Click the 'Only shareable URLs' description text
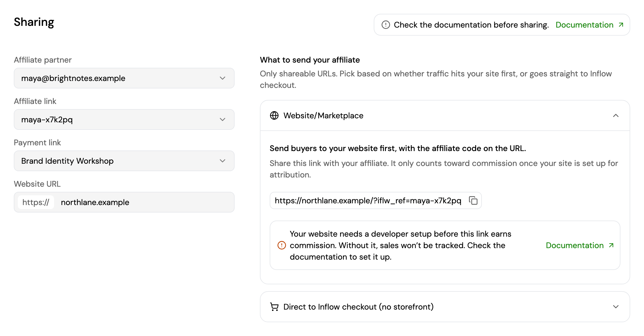Viewport: 644px width, 336px height. pos(436,79)
